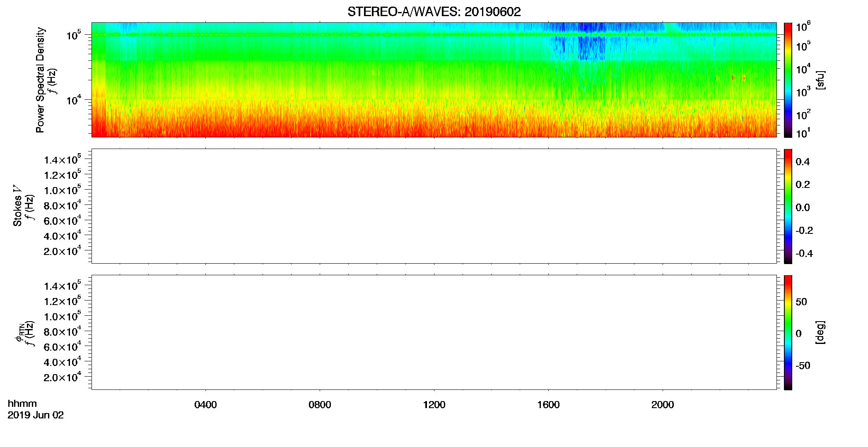868x447 pixels.
Task: Click the plot title STEREO-A/WAVES: 20190602
Action: tap(434, 12)
